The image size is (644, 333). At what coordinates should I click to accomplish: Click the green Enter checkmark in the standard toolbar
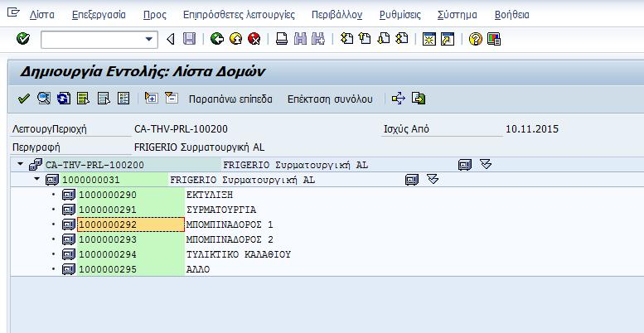23,39
